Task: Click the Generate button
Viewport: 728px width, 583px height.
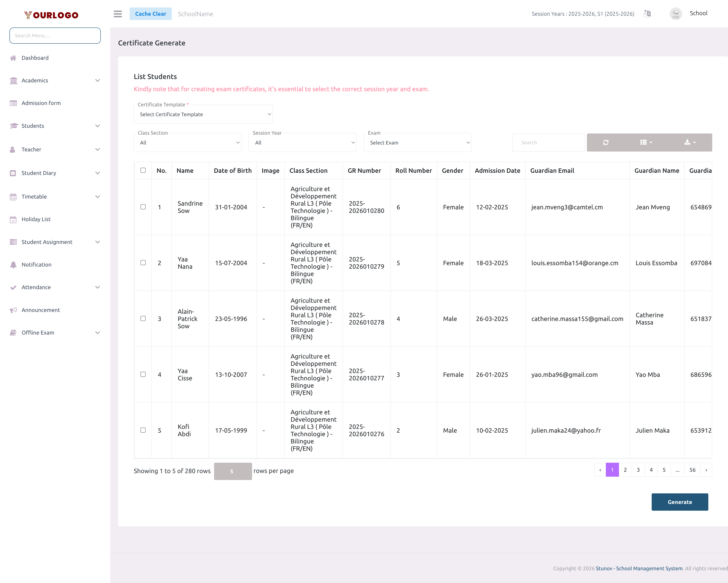Action: (680, 502)
